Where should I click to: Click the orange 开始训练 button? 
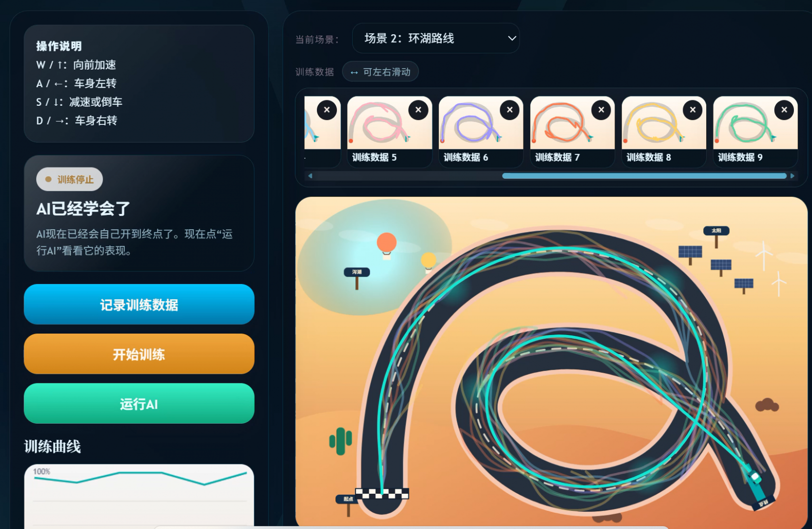(x=139, y=354)
